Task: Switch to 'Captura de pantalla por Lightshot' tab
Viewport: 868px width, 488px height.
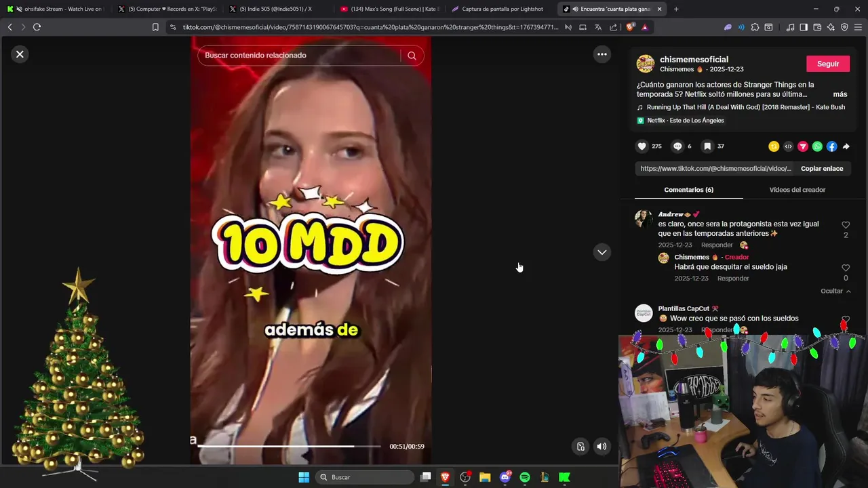Action: pos(500,9)
